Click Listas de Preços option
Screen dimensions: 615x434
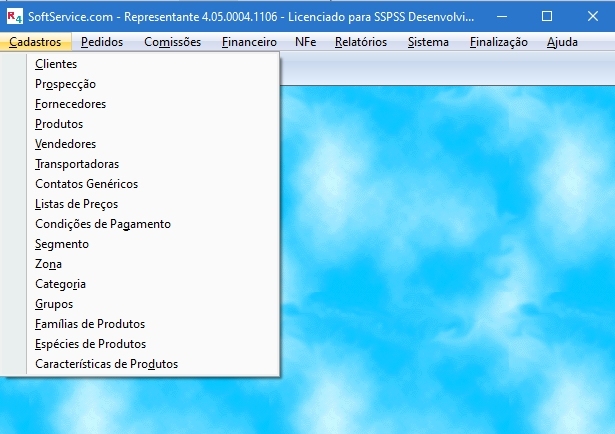tap(76, 204)
